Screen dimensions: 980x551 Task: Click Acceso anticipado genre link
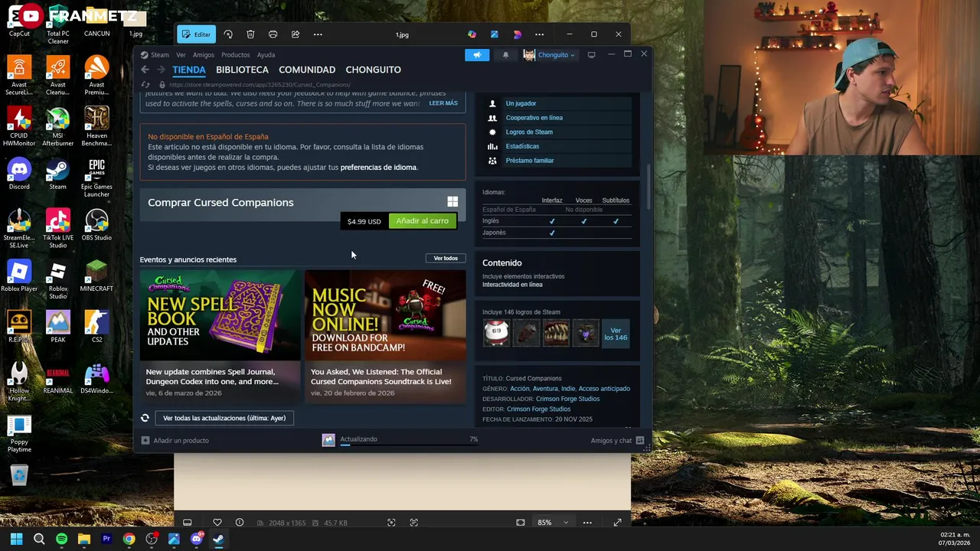tap(604, 389)
